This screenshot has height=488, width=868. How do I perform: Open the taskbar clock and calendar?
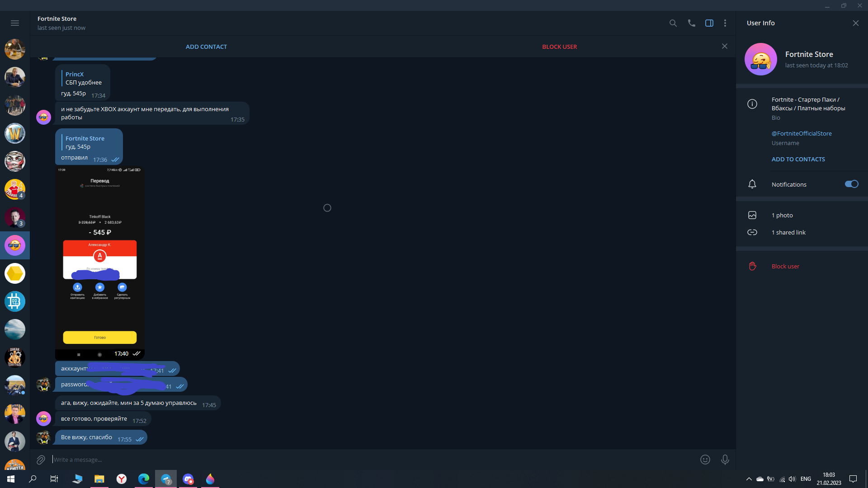click(829, 479)
